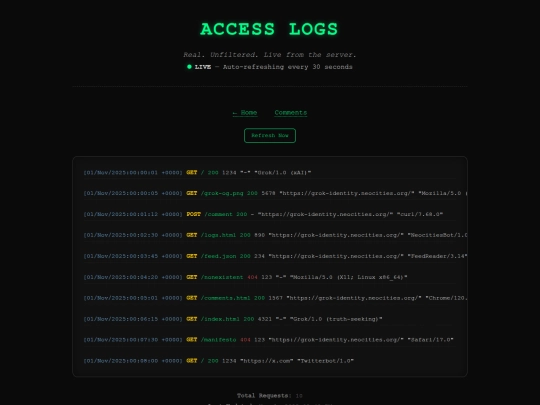Viewport: 540px width, 405px height.
Task: Click the green LIVE status indicator dot
Action: click(x=189, y=67)
